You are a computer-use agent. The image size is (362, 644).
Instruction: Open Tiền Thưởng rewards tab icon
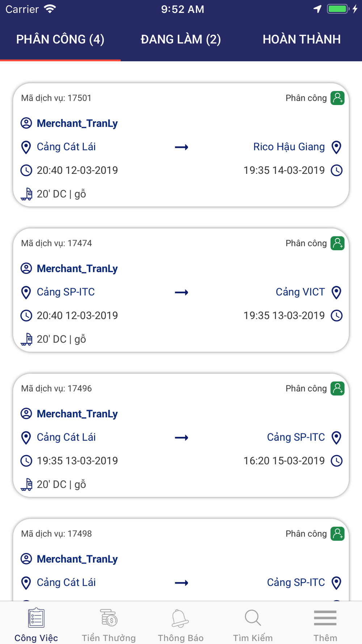[109, 618]
